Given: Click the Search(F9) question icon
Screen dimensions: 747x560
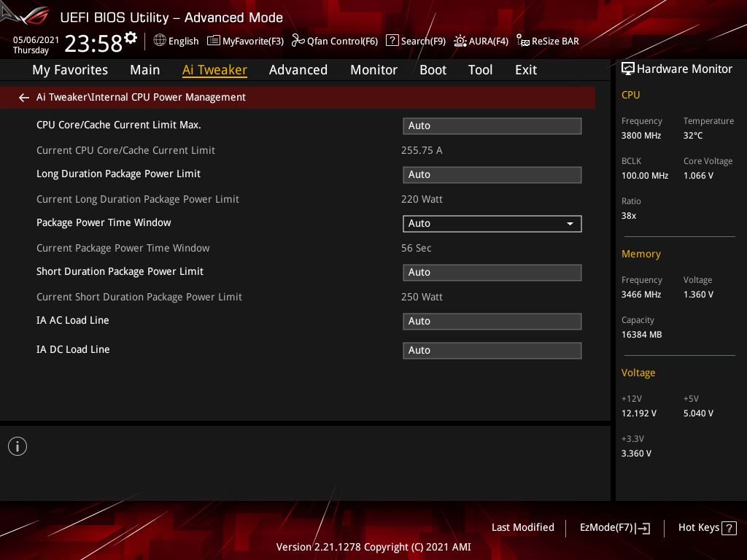Looking at the screenshot, I should pos(392,41).
